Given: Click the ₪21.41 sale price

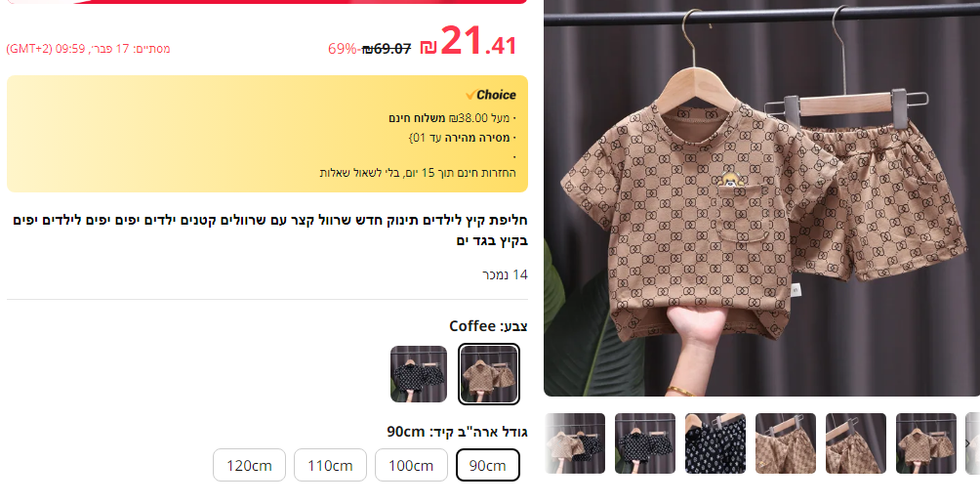Looking at the screenshot, I should pos(469,42).
